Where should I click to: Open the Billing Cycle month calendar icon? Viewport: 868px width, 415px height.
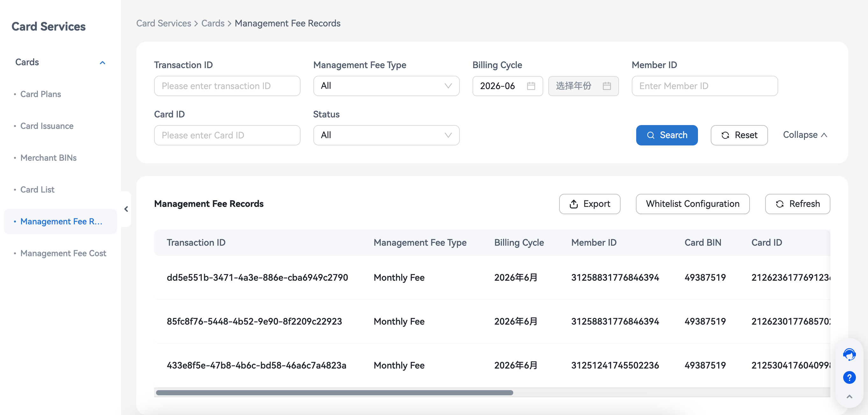click(x=531, y=86)
